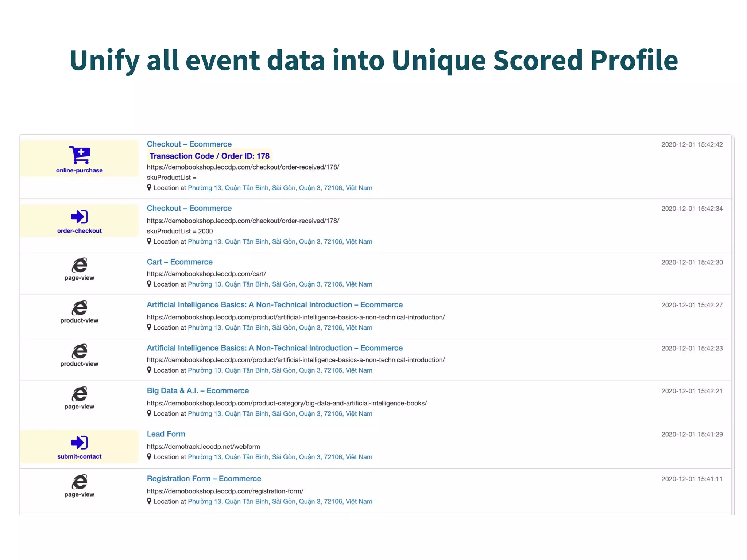The height and width of the screenshot is (560, 747).
Task: Click the location pin icon in the Cart row
Action: coord(149,284)
